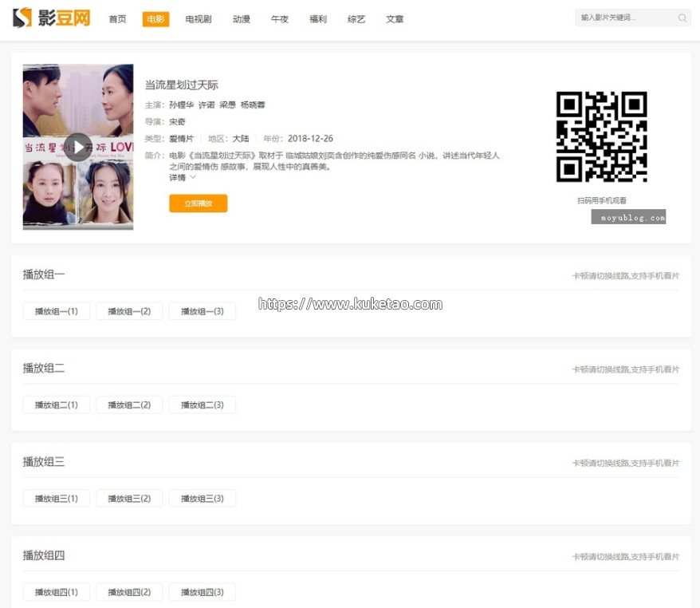Screen dimensions: 700x608
Task: Open the 福利 nav tab
Action: click(x=318, y=19)
